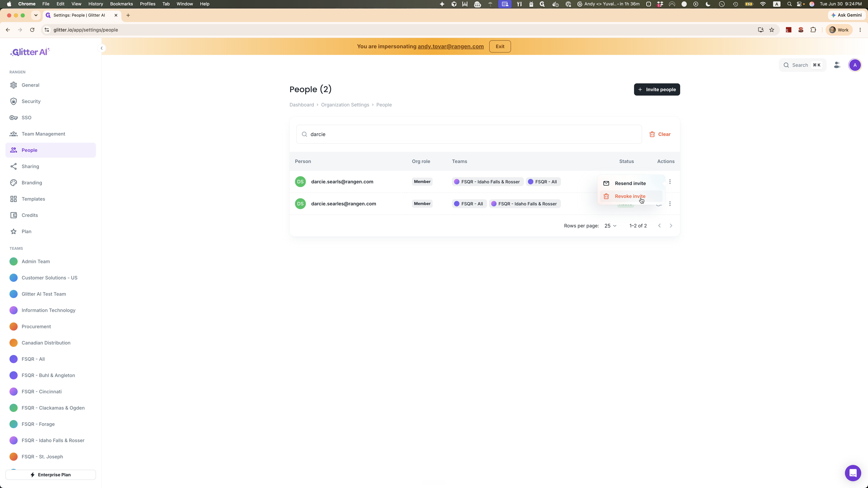Open FSQR - Buhl & Angleton team
The width and height of the screenshot is (868, 488).
click(51, 375)
